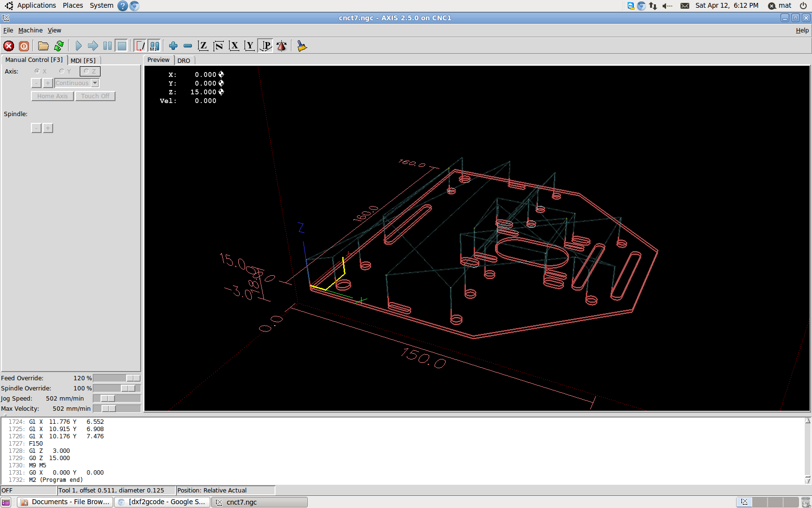Clear live plot with broom icon

click(302, 46)
